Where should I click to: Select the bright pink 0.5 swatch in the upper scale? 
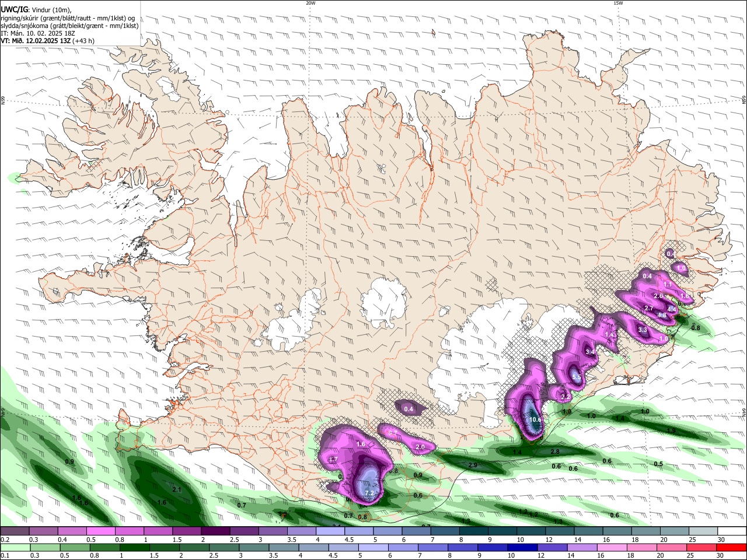pyautogui.click(x=100, y=531)
